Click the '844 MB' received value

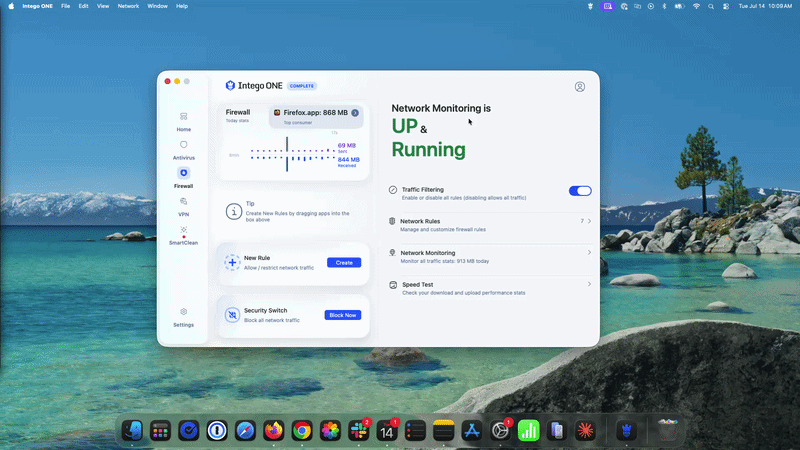click(x=348, y=160)
